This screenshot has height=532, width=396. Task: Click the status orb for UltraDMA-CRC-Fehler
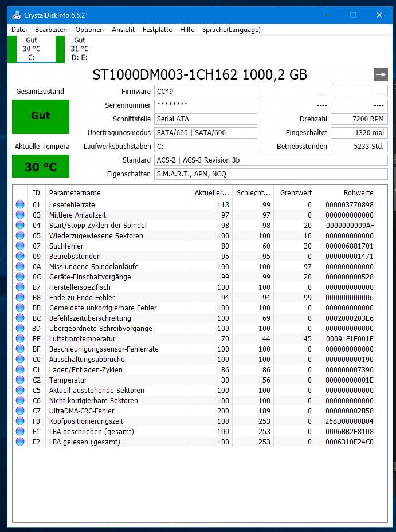coord(20,411)
